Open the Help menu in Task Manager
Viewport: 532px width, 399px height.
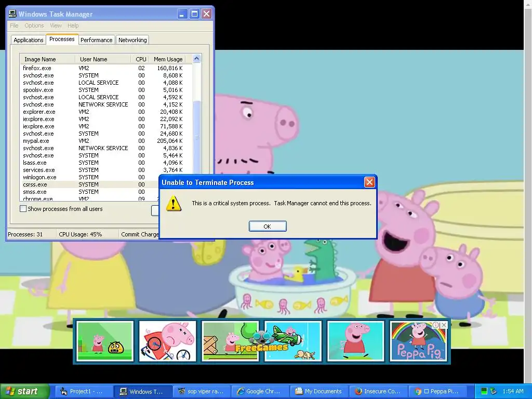click(x=73, y=25)
